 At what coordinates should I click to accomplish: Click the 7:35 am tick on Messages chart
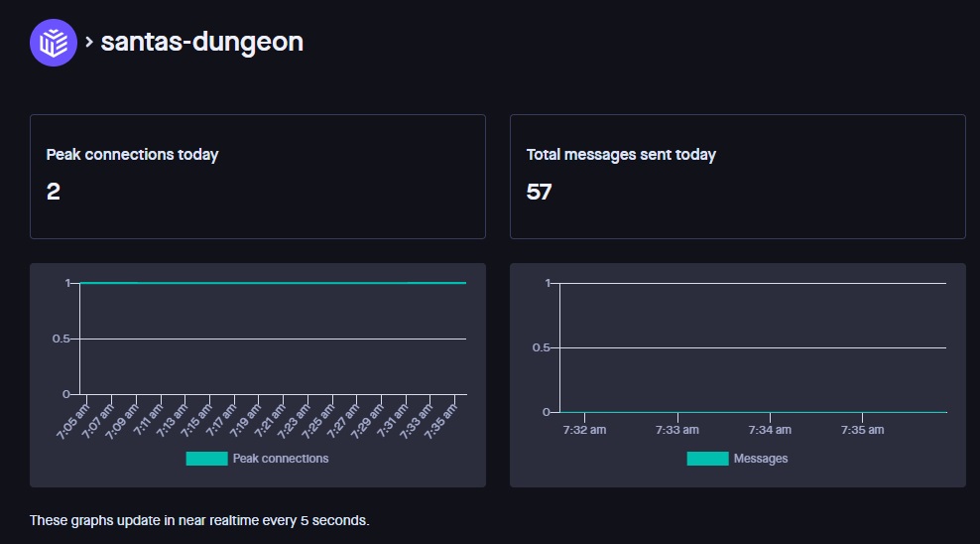click(862, 430)
